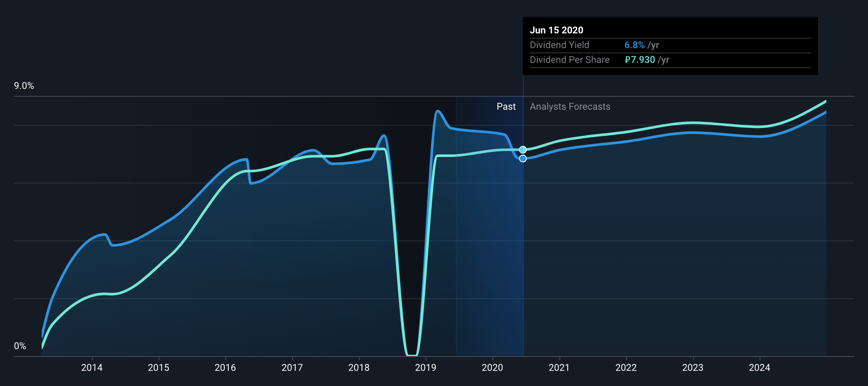The image size is (868, 386).
Task: Click the 'Dividend Yield' tooltip label
Action: [559, 45]
